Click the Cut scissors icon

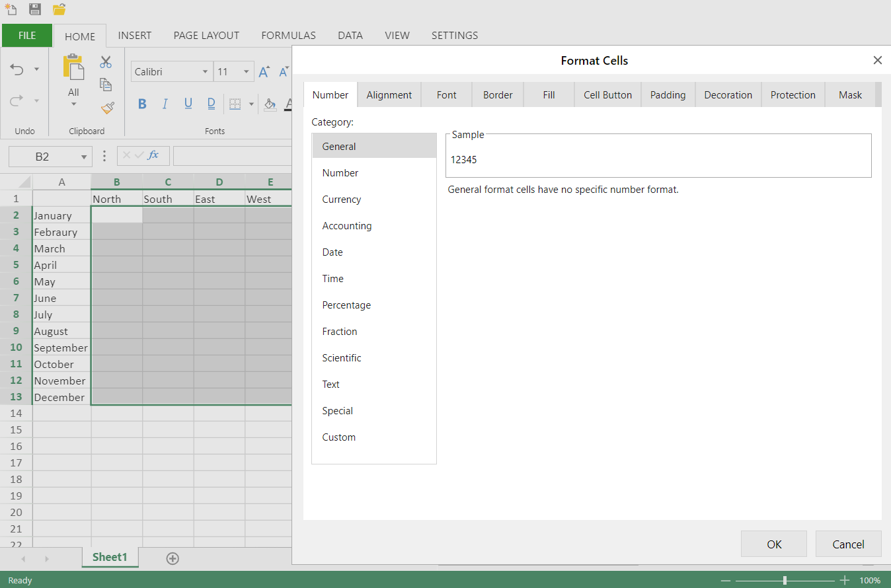106,62
